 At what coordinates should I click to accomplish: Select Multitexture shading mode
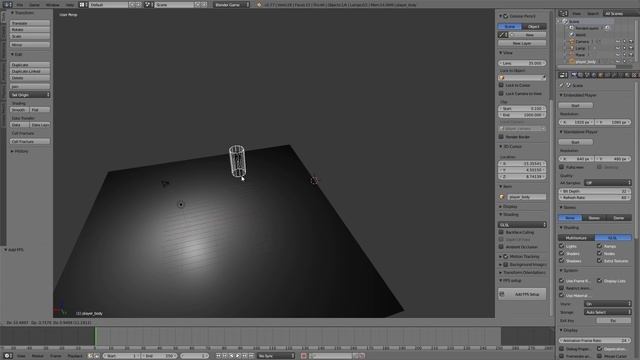tap(577, 238)
